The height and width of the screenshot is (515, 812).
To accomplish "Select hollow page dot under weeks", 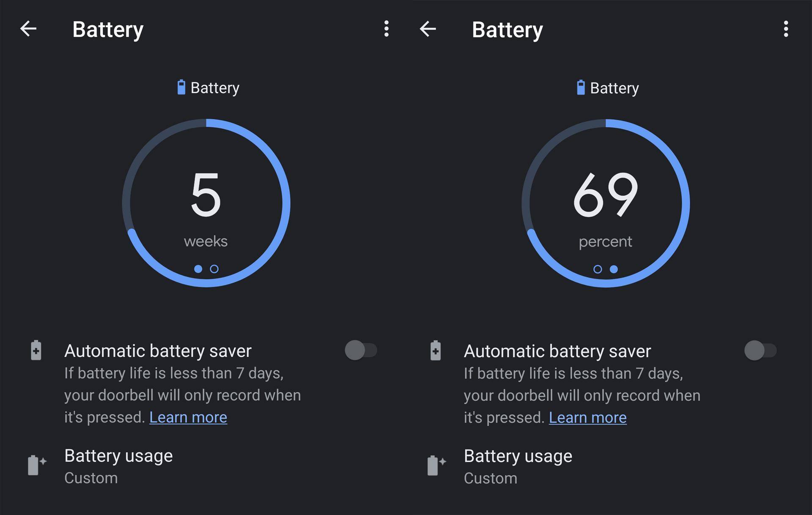I will 214,269.
